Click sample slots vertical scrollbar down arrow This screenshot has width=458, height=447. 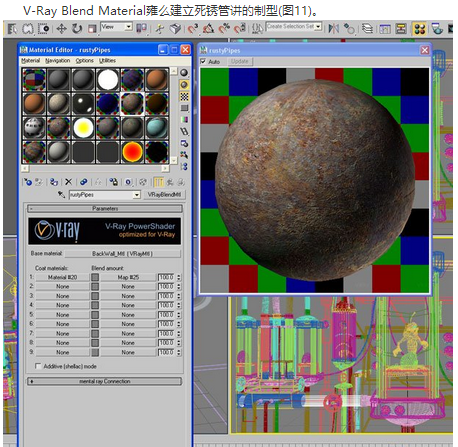pyautogui.click(x=174, y=160)
